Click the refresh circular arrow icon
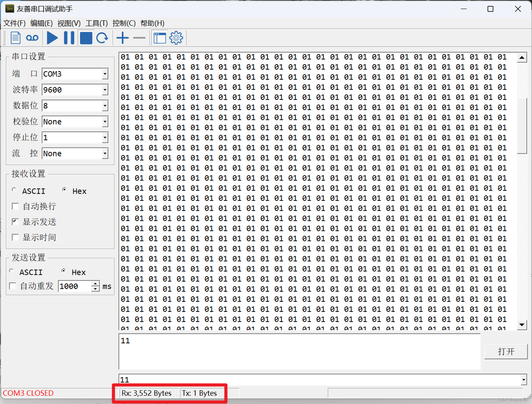This screenshot has height=404, width=532. [102, 38]
